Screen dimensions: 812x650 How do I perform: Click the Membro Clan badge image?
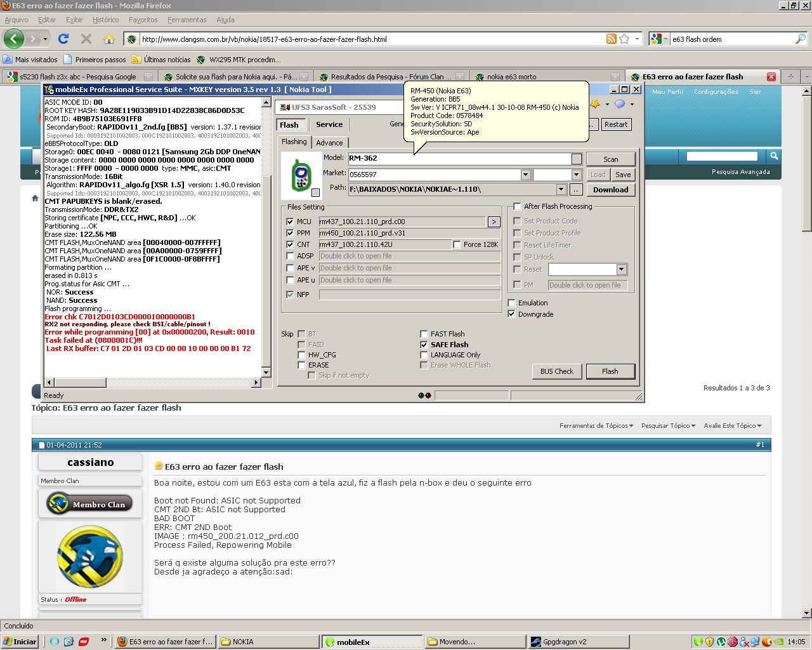(x=89, y=504)
